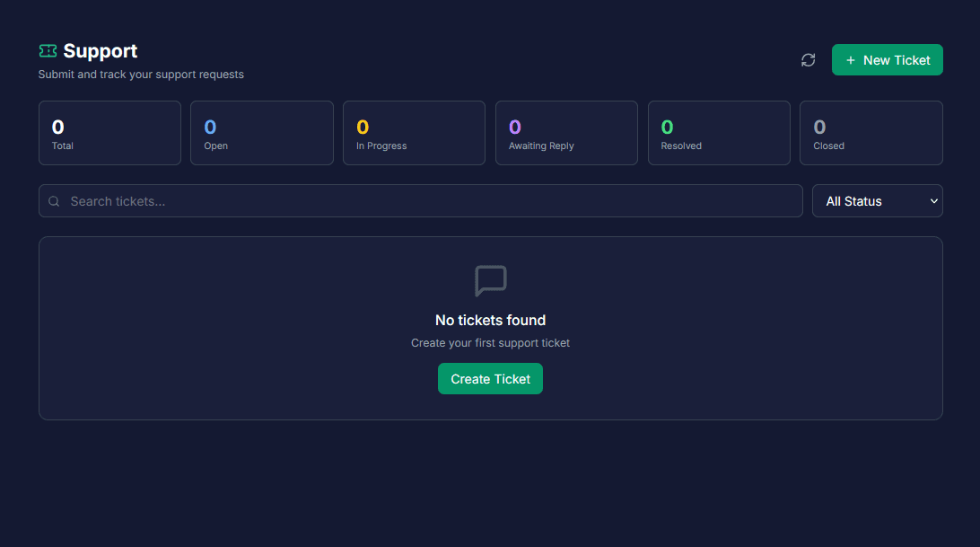Image resolution: width=980 pixels, height=547 pixels.
Task: Expand the status selector beside the search bar
Action: (877, 200)
